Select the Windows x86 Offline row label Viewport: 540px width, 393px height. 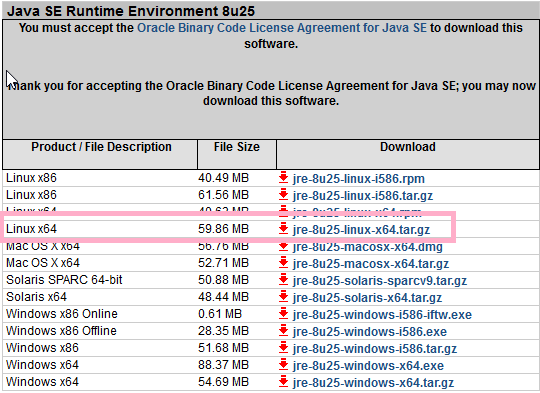pyautogui.click(x=61, y=331)
